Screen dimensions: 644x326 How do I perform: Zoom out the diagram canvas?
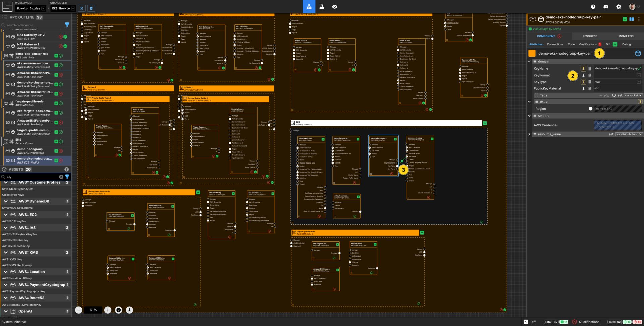pos(78,310)
